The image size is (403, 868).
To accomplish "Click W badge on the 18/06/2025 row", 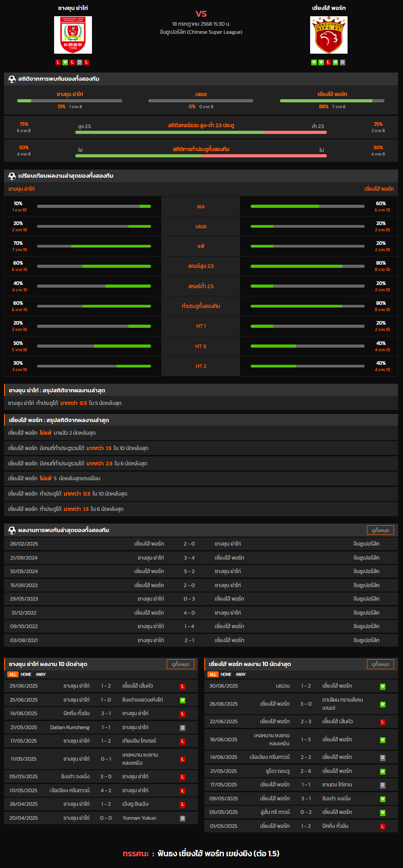I will [383, 740].
